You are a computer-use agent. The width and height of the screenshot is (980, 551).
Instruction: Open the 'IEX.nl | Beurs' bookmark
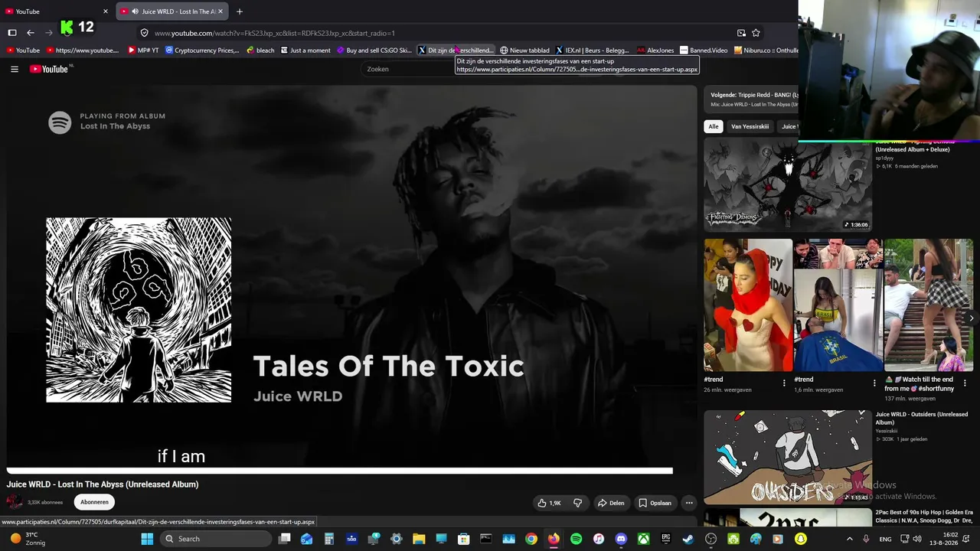pyautogui.click(x=593, y=51)
